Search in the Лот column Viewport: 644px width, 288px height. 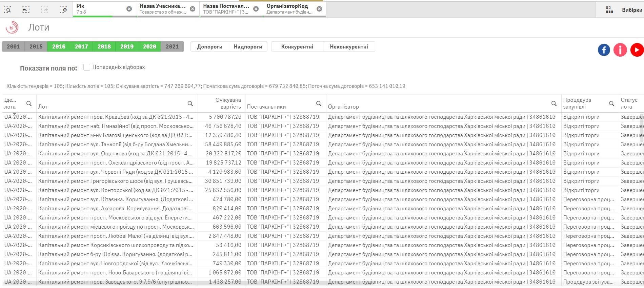(x=190, y=104)
